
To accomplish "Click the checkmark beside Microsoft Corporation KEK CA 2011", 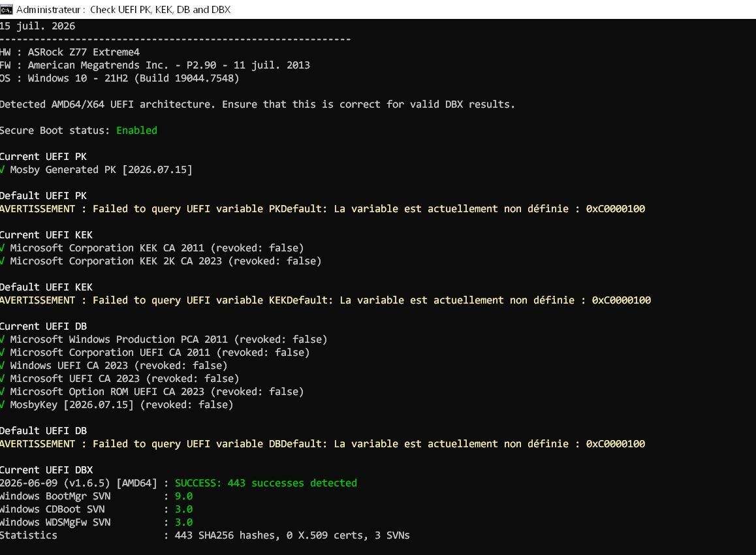I will (x=2, y=248).
